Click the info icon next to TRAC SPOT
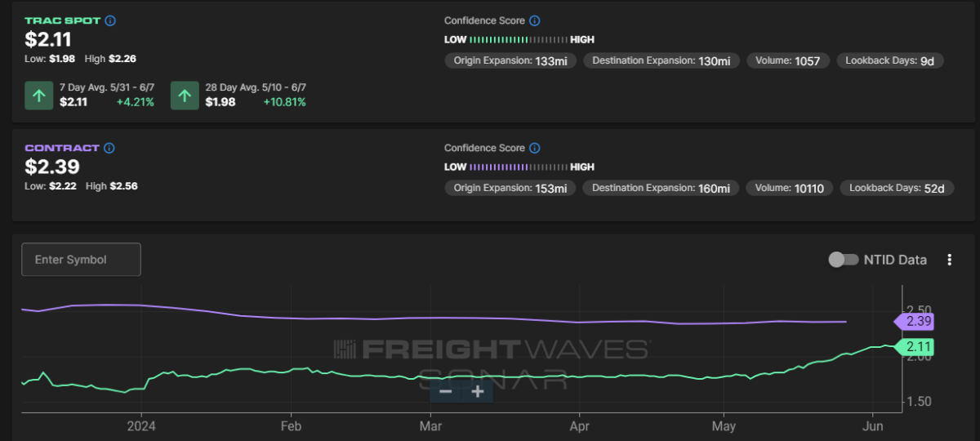The image size is (980, 441). (x=110, y=21)
